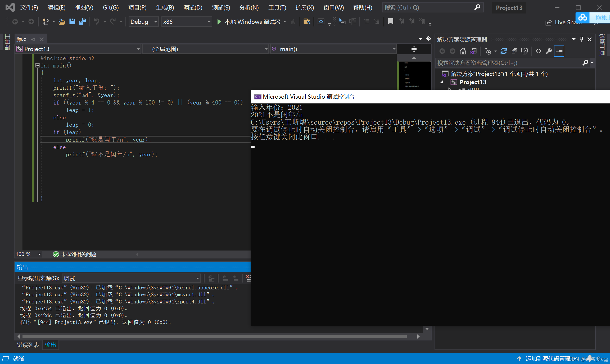This screenshot has height=364, width=610.
Task: Click the undo arrow icon
Action: [x=97, y=22]
